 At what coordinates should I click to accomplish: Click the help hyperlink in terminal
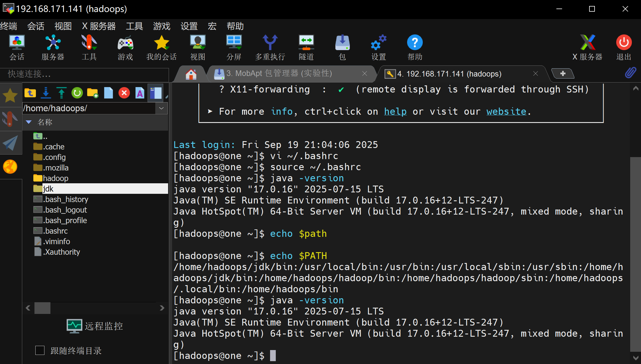coord(395,112)
